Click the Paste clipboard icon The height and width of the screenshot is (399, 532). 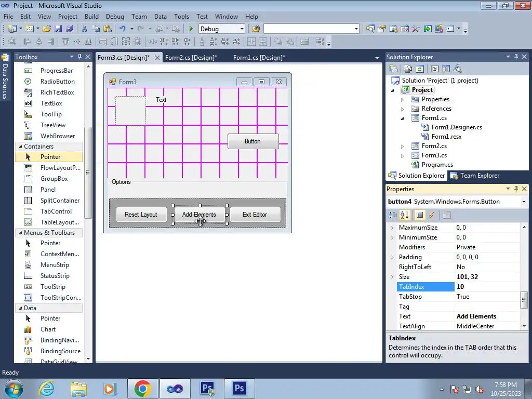[x=107, y=29]
